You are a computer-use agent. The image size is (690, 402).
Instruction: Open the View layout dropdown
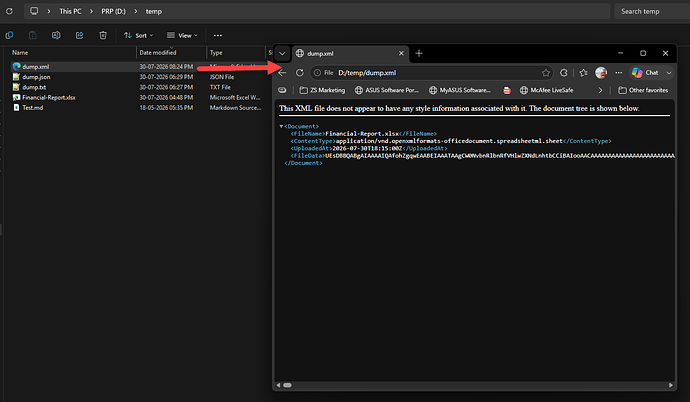point(182,35)
